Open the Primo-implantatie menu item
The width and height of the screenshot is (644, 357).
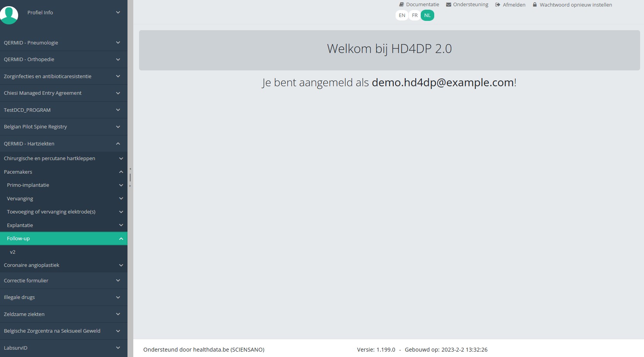pyautogui.click(x=28, y=185)
